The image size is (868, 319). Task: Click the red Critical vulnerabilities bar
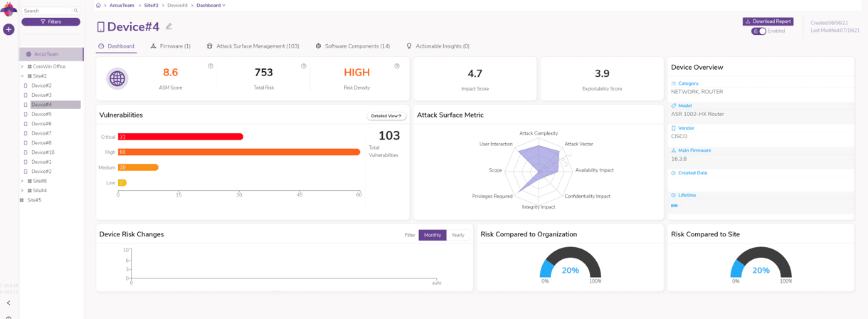181,137
